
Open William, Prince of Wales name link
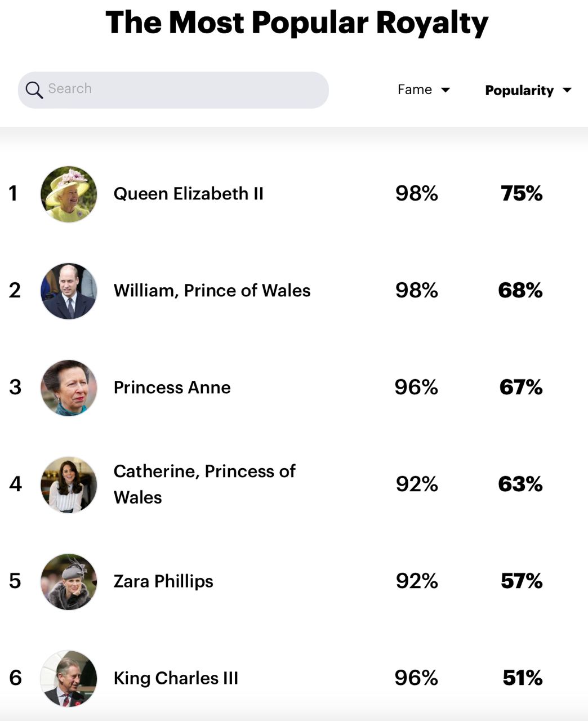[212, 291]
